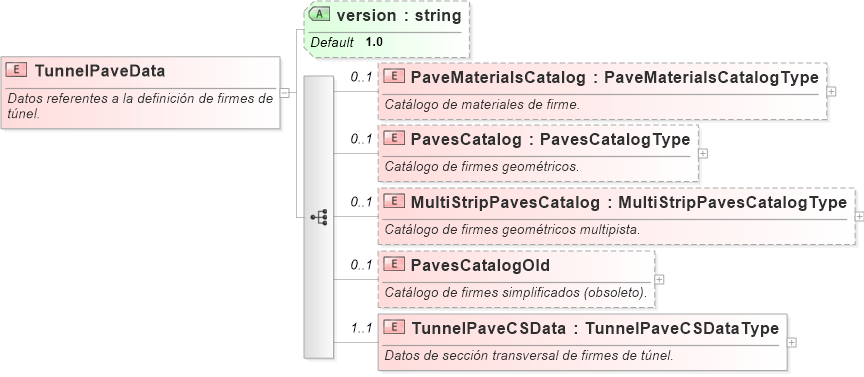The image size is (864, 377).
Task: Click the sequence compositor icon
Action: point(319,217)
